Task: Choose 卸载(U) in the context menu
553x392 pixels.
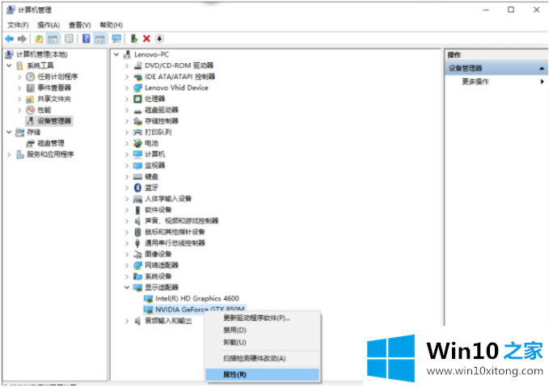Action: (263, 343)
